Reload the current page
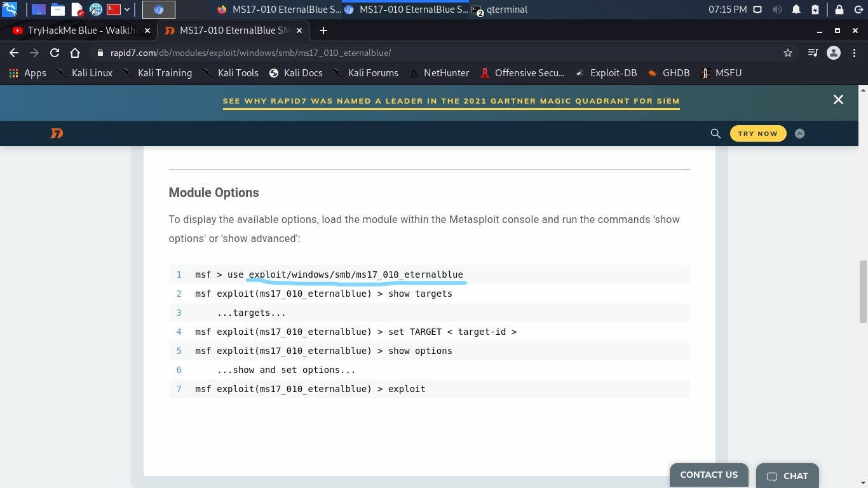868x488 pixels. click(x=55, y=53)
